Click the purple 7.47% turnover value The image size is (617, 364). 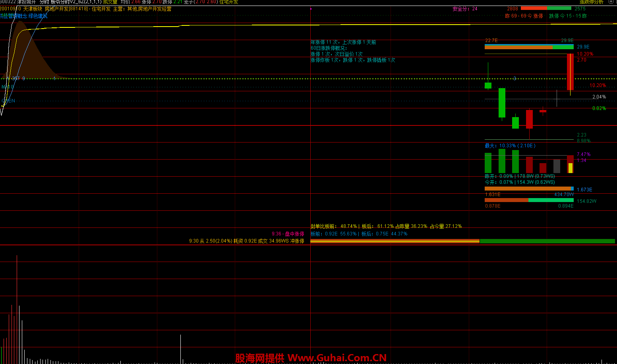coord(584,154)
